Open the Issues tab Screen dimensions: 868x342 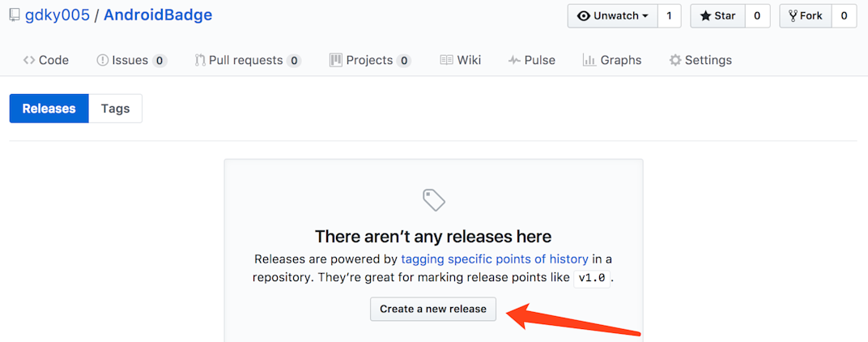pyautogui.click(x=132, y=60)
